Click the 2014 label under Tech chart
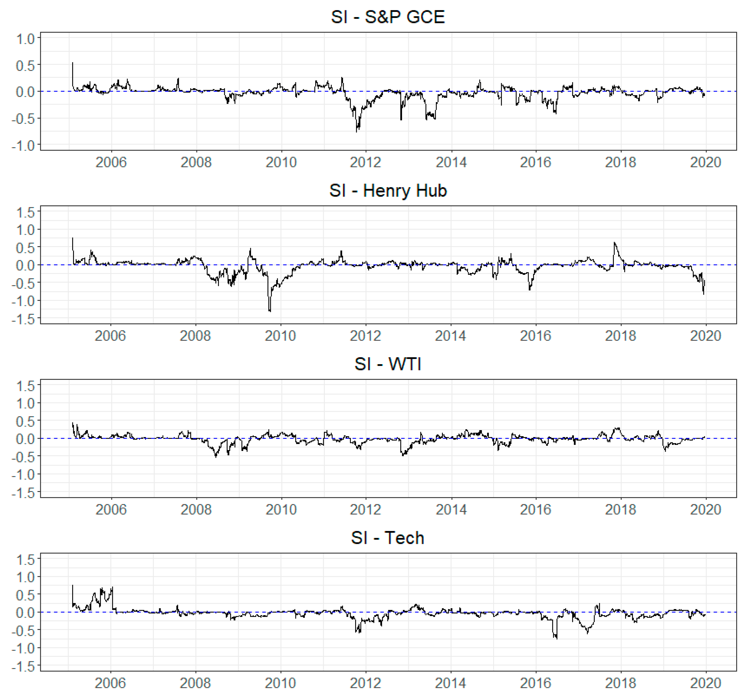This screenshot has height=700, width=746. point(450,683)
